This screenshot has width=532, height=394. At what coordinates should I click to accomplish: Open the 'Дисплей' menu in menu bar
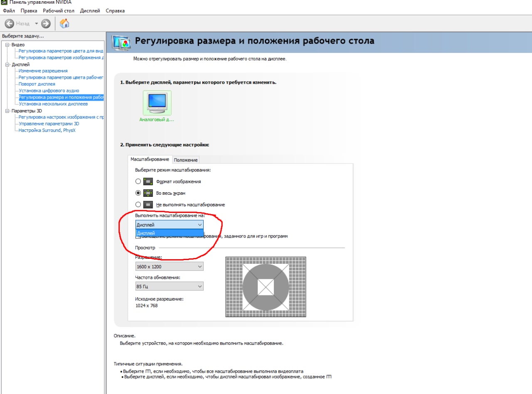90,10
